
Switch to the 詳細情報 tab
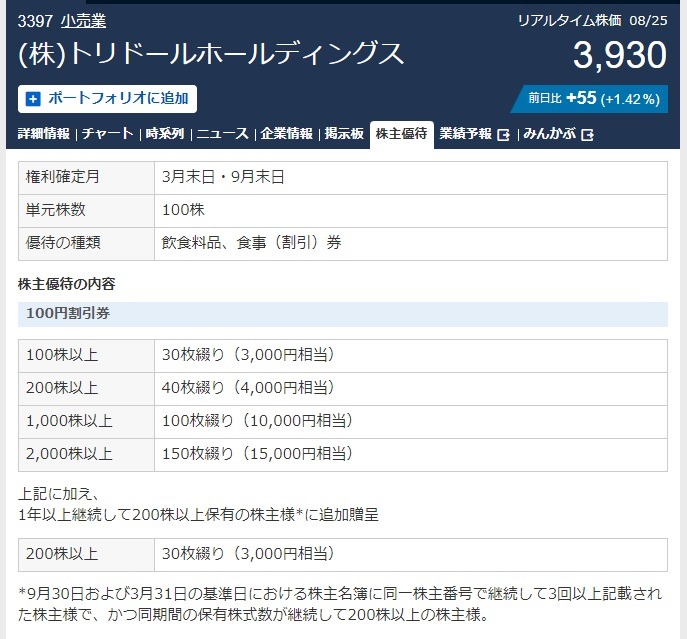(44, 134)
